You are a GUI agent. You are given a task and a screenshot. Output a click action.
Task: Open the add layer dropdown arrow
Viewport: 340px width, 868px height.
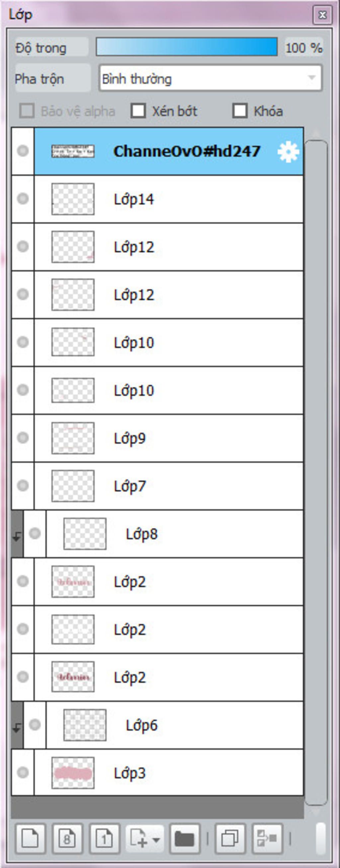coord(156,838)
